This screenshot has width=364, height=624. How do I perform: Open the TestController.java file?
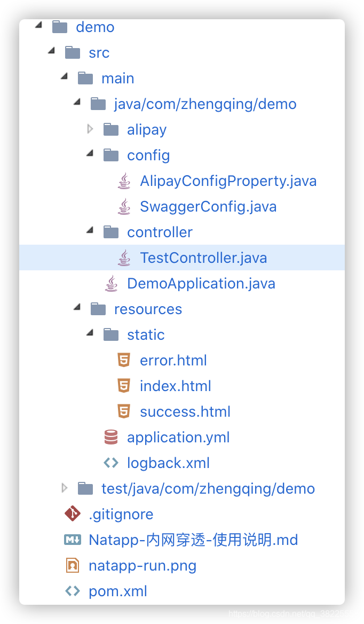[203, 258]
